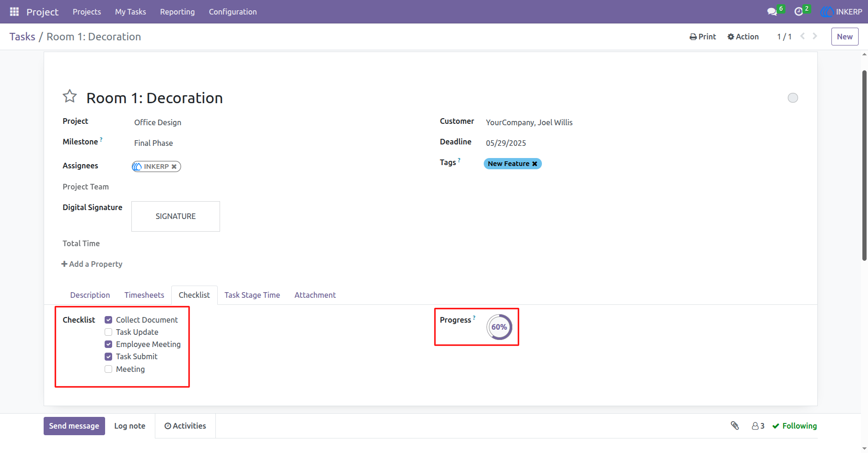Open the My Tasks menu
The width and height of the screenshot is (868, 453).
[130, 12]
